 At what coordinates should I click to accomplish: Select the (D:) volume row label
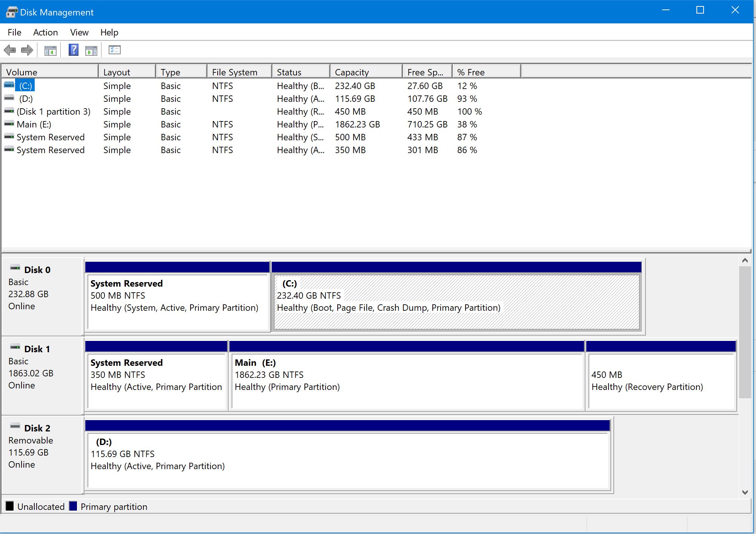click(26, 99)
